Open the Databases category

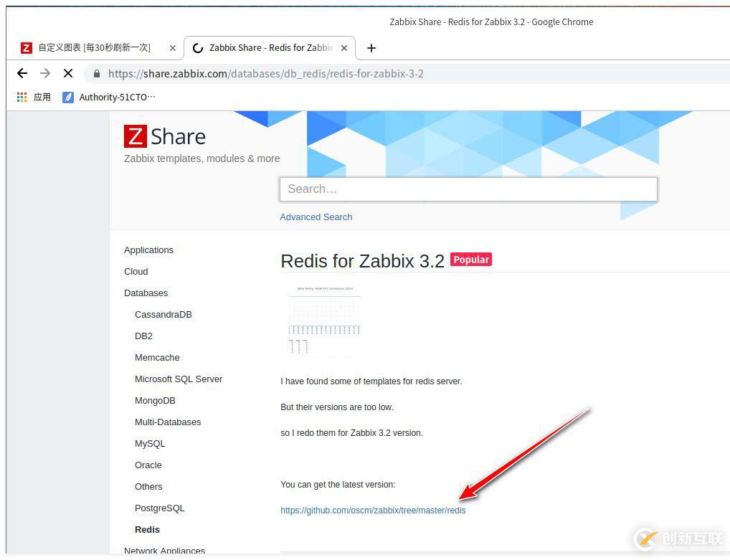[x=146, y=293]
